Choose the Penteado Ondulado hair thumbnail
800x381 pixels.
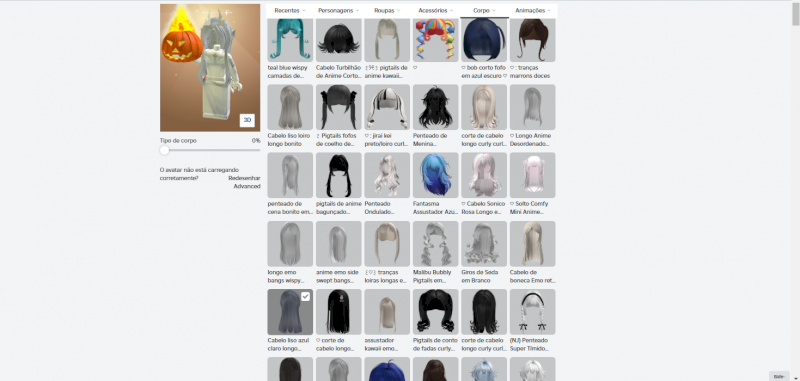[x=387, y=175]
